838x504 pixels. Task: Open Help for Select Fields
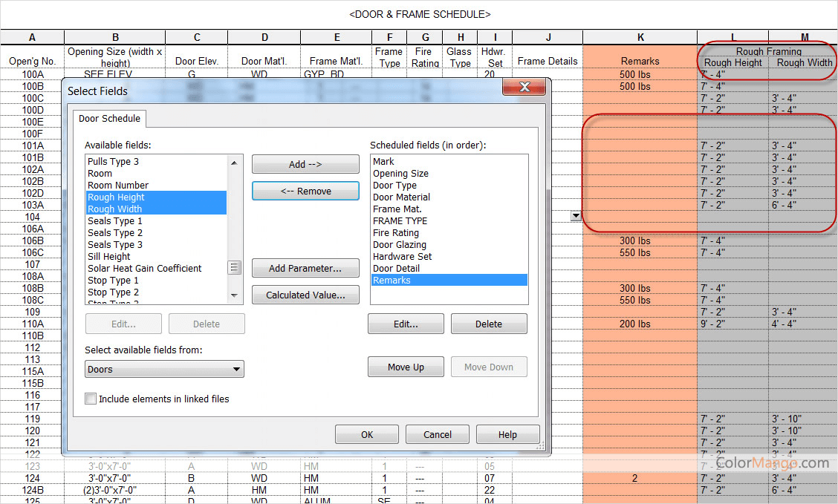[507, 434]
